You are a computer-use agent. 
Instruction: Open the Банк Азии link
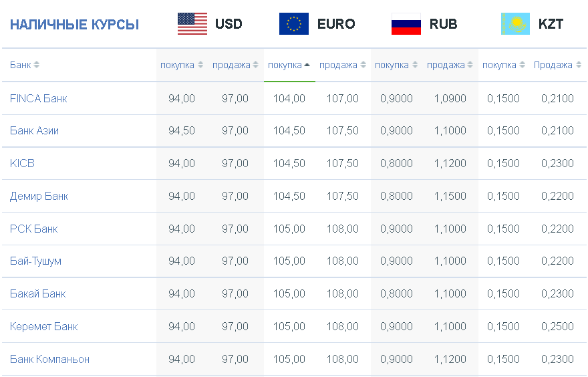click(34, 130)
